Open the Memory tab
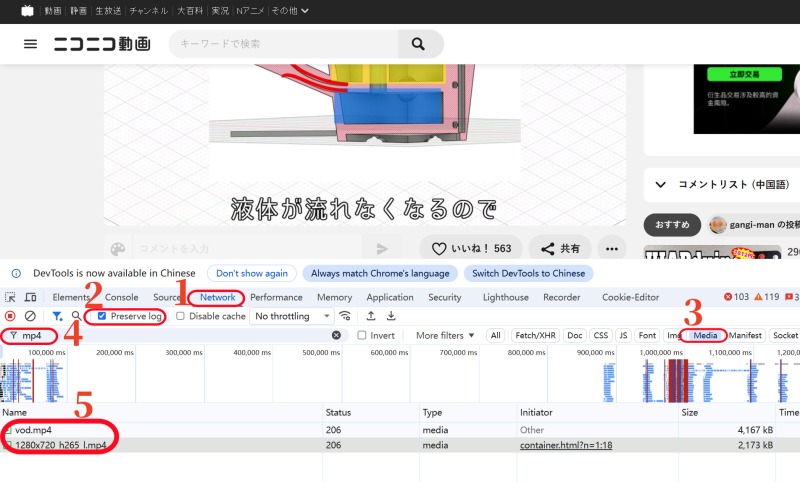 pos(334,297)
